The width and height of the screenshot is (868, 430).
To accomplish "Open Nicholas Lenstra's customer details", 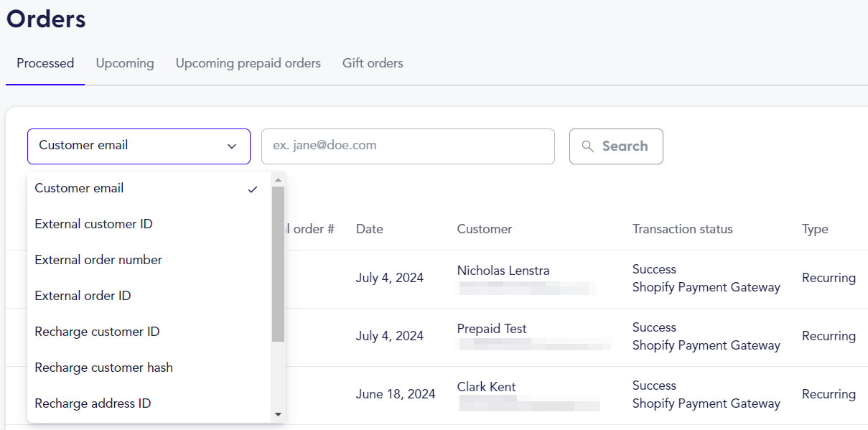I will (503, 270).
